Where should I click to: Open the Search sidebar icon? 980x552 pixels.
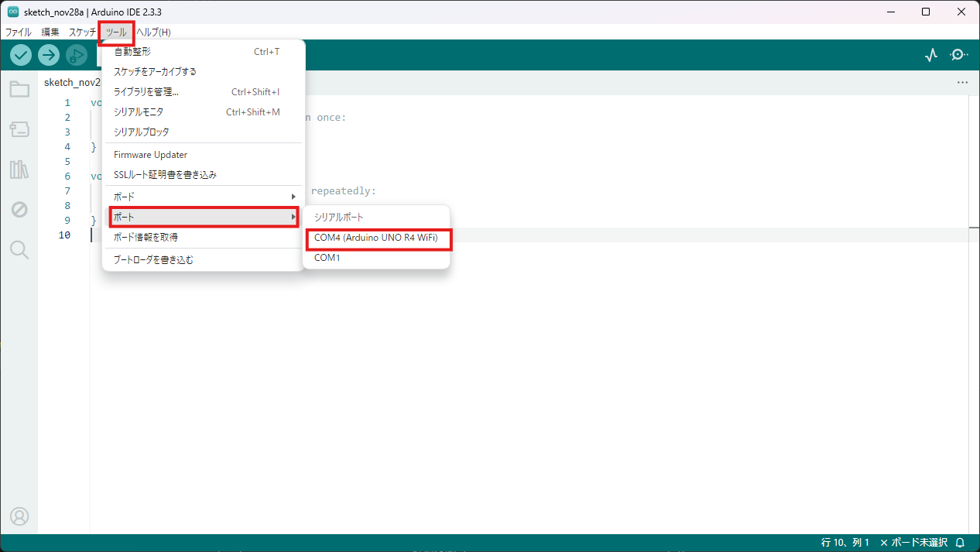(19, 249)
